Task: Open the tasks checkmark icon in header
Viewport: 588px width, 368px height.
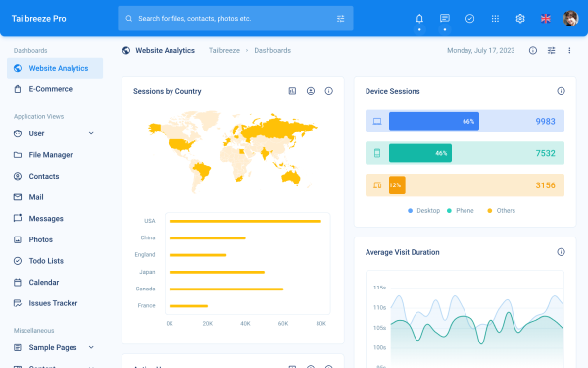Action: (469, 18)
